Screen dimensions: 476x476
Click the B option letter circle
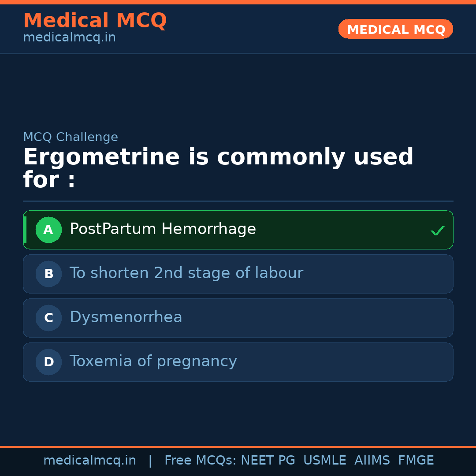[48, 274]
